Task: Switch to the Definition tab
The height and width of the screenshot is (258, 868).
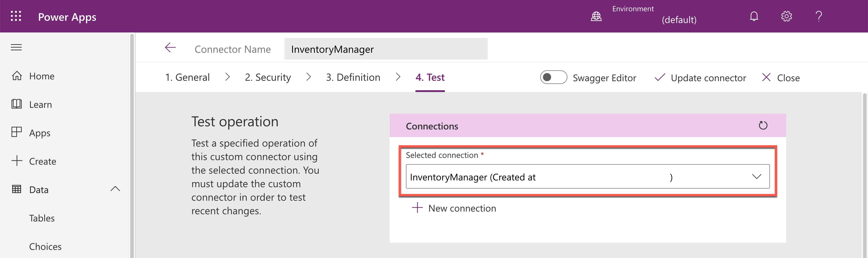Action: tap(353, 77)
